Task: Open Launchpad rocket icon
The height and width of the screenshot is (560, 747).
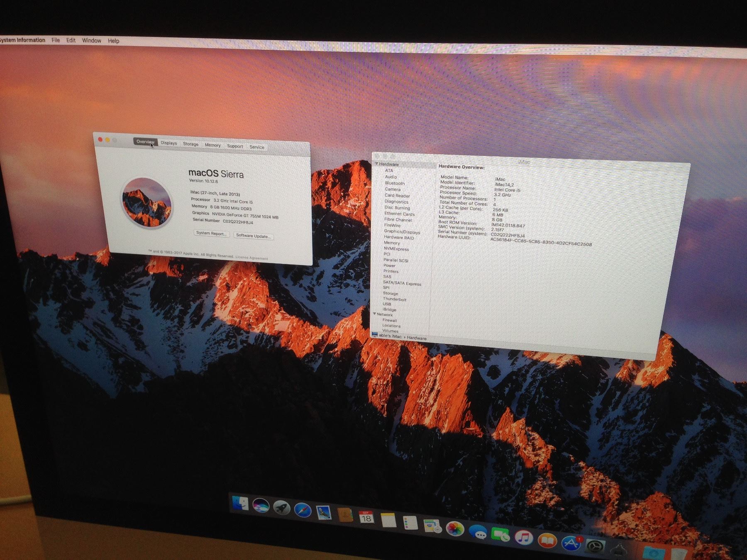Action: pos(281,507)
